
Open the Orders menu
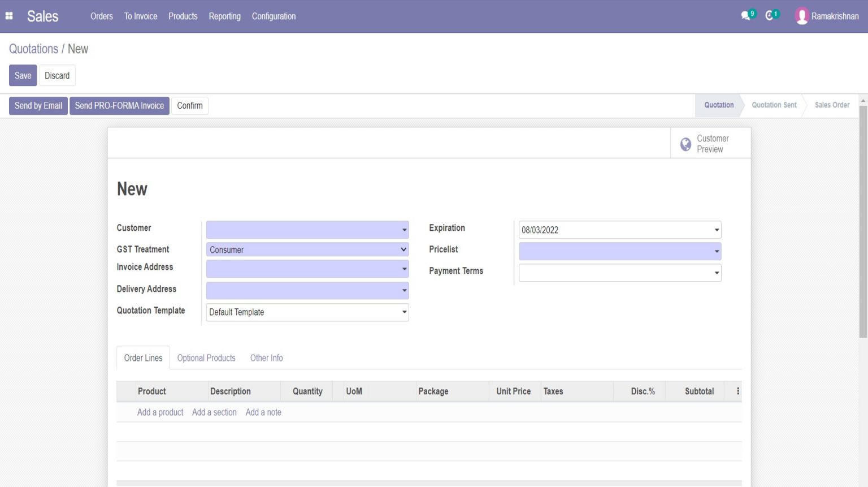[x=102, y=16]
